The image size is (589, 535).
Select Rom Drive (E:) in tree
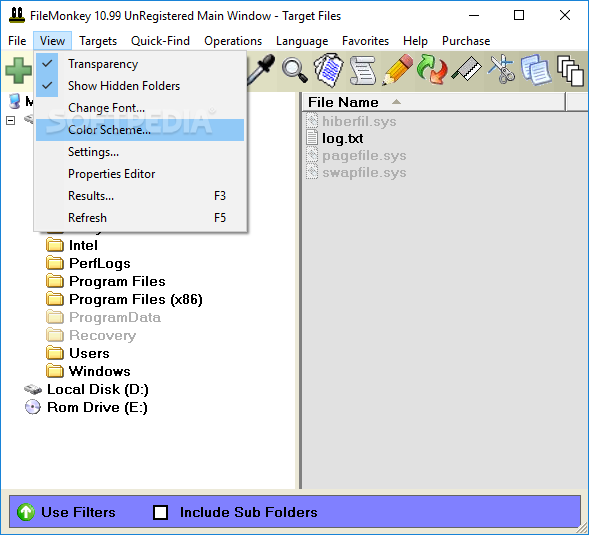click(x=97, y=407)
